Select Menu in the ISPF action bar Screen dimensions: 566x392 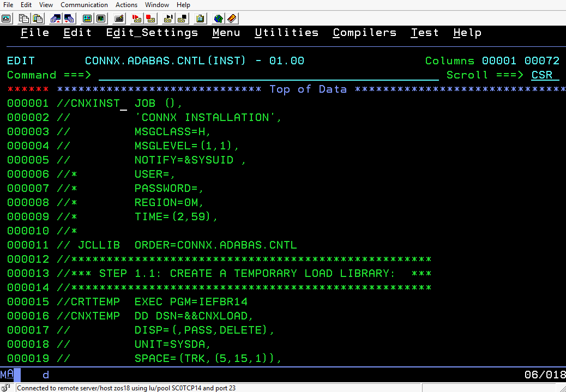pyautogui.click(x=226, y=33)
